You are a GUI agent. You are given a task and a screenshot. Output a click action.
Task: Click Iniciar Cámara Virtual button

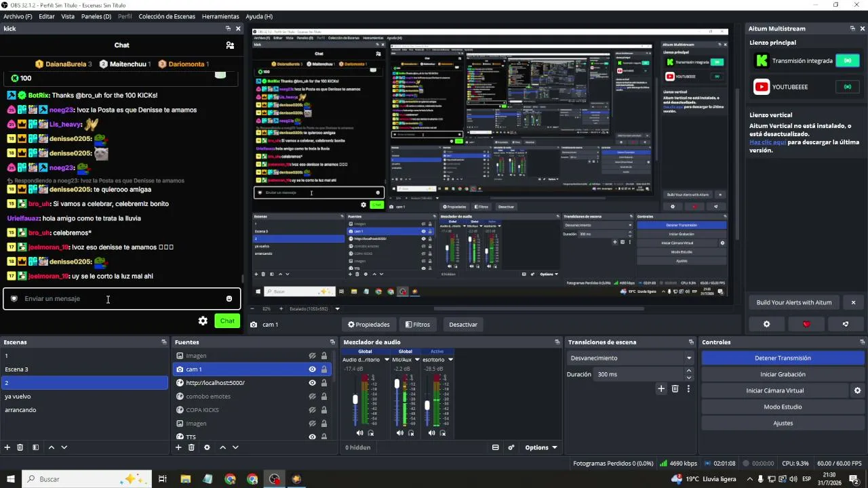775,390
